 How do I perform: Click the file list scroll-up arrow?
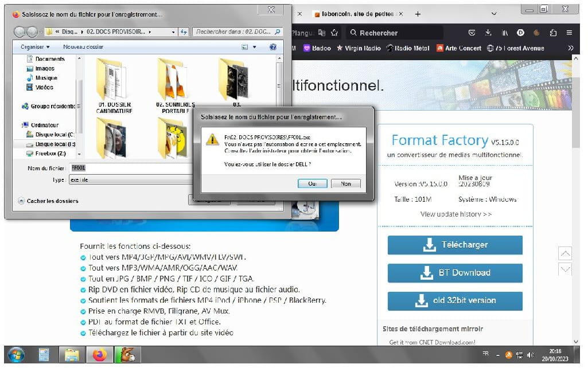(279, 59)
